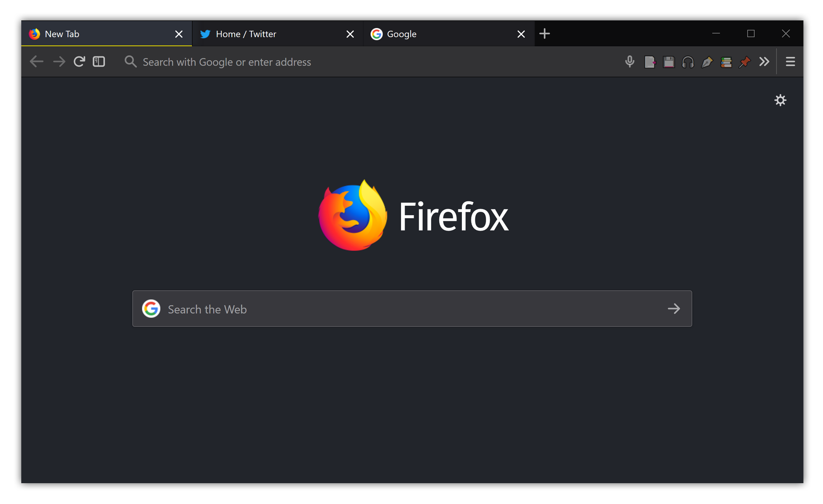Click the floppy disk save icon
The height and width of the screenshot is (504, 823).
point(668,62)
